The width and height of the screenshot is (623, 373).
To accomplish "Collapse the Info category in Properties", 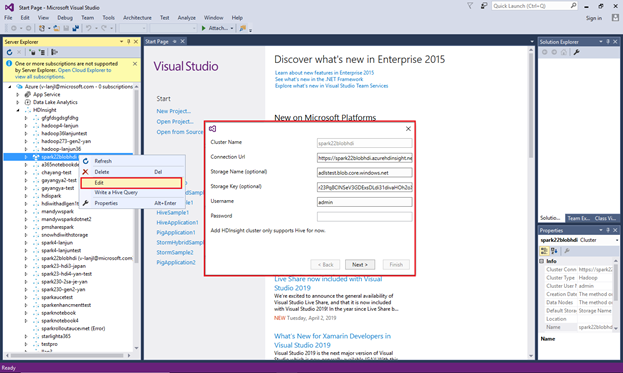I will (x=542, y=261).
